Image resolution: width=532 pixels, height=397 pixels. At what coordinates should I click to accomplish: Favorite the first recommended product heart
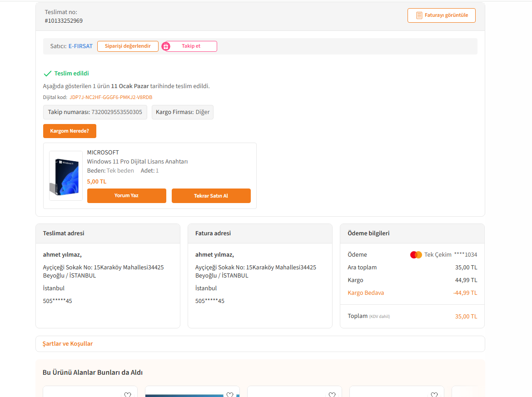coord(128,394)
